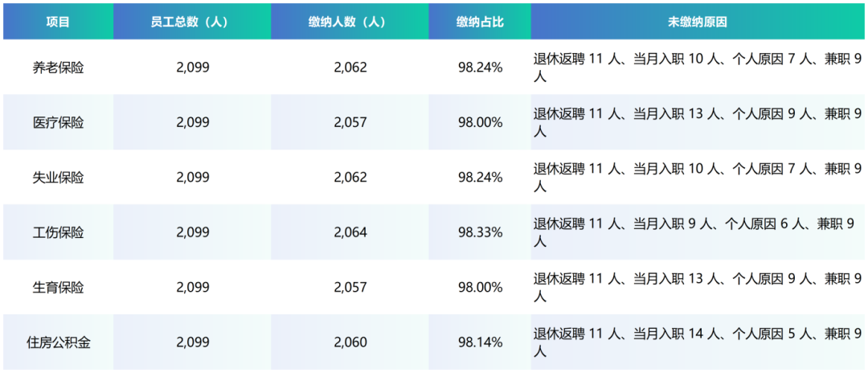
Task: Click the 2,064 paid count cell
Action: [x=350, y=232]
